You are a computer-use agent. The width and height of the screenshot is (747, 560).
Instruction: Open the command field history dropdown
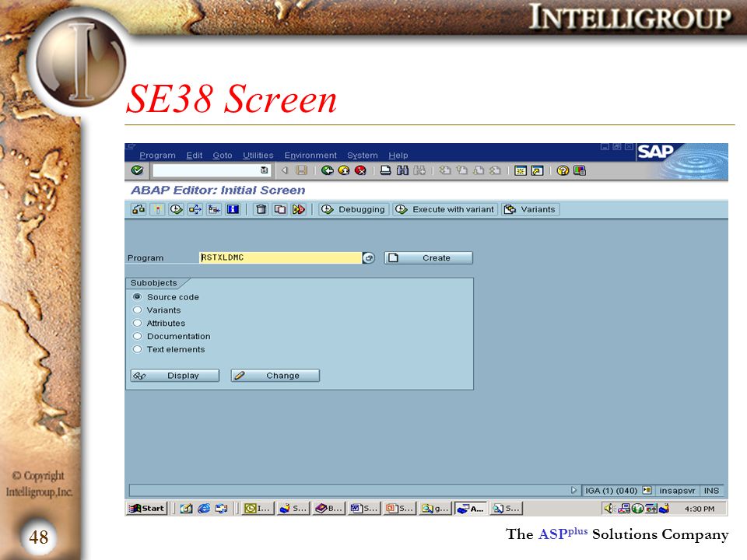coord(264,170)
